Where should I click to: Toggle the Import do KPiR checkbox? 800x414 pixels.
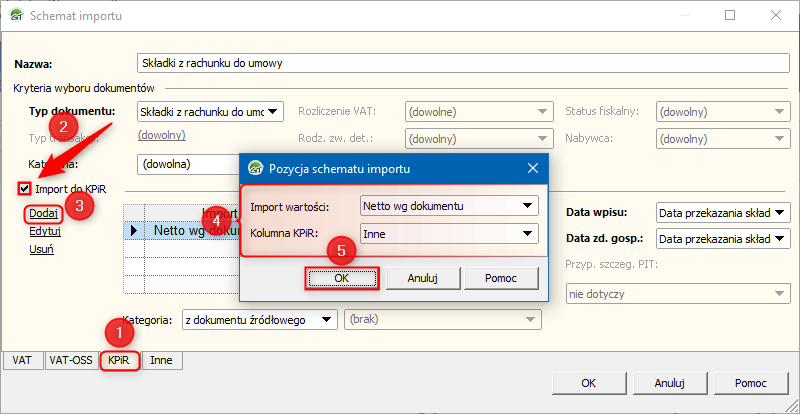click(x=25, y=188)
